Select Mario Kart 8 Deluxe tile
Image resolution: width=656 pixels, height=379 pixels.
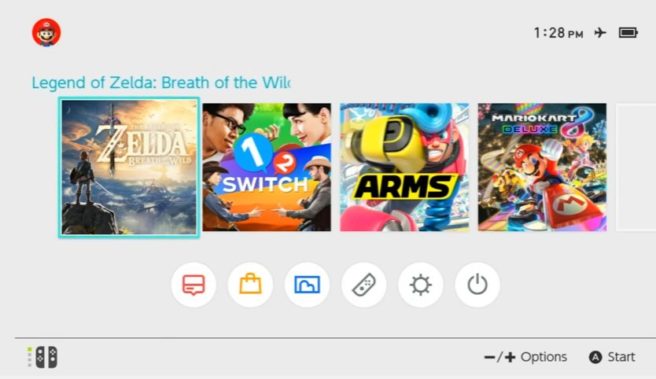pyautogui.click(x=542, y=167)
